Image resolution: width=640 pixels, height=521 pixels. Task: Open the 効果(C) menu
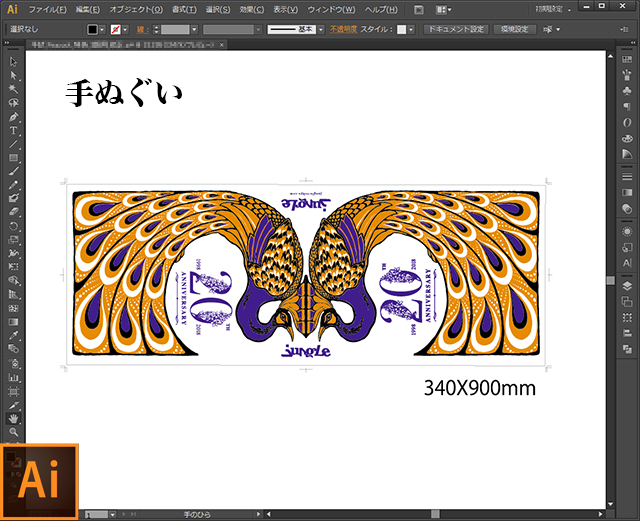tap(251, 9)
